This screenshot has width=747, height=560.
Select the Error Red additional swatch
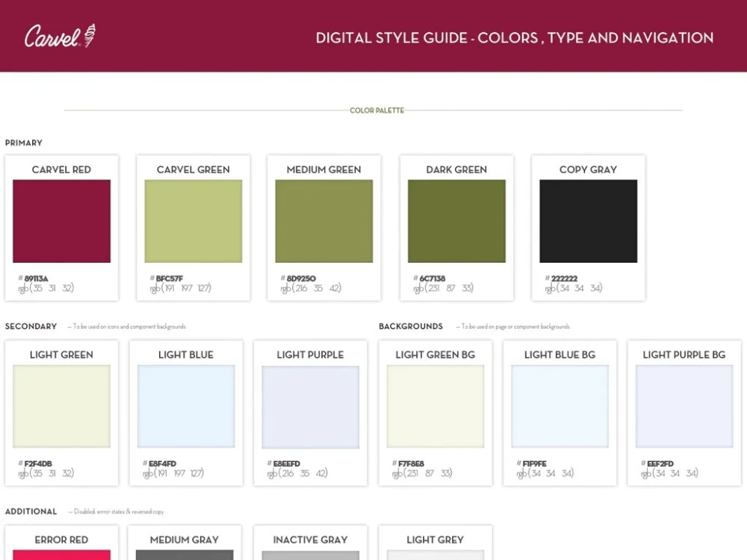(61, 556)
